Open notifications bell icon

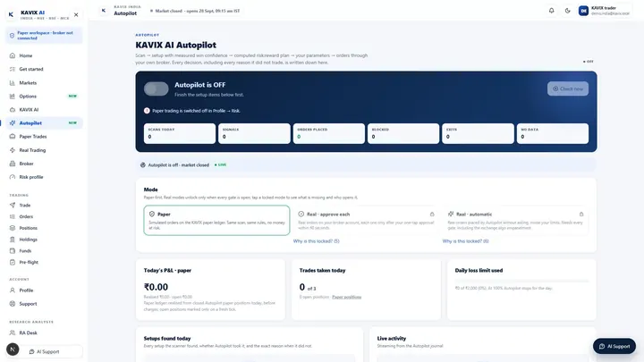click(551, 11)
